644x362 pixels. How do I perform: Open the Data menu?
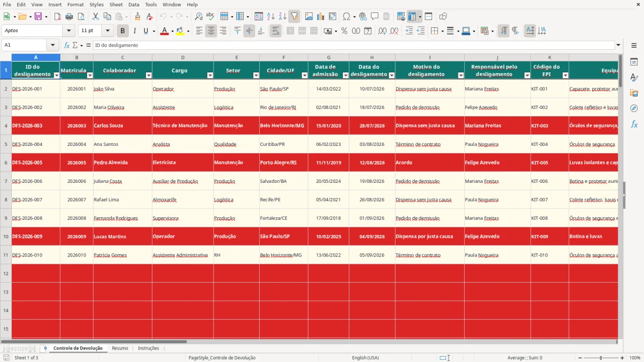(134, 4)
